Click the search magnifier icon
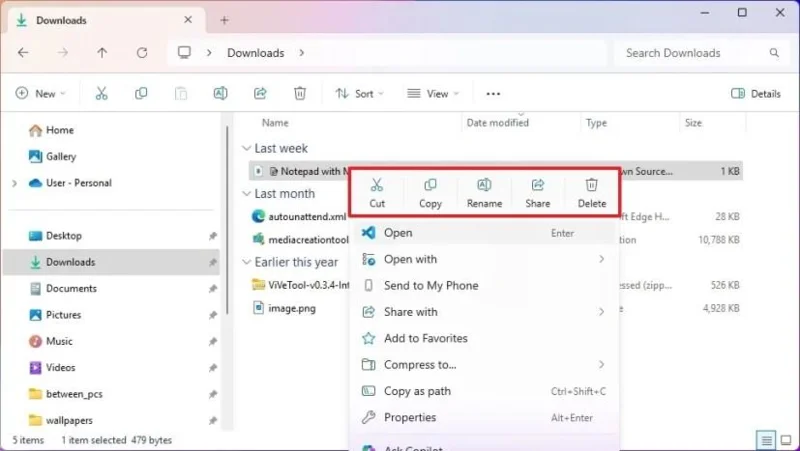Image resolution: width=800 pixels, height=451 pixels. [x=774, y=53]
